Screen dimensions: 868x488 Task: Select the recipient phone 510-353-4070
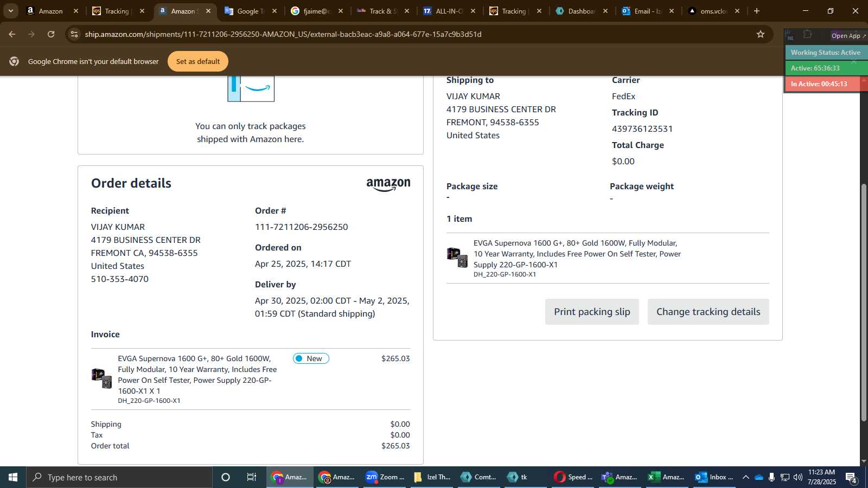(x=120, y=279)
